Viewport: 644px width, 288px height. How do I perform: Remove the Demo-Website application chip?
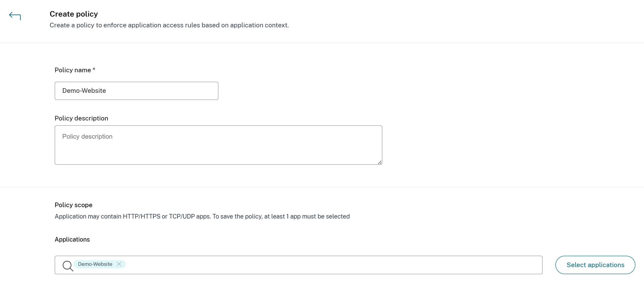119,264
